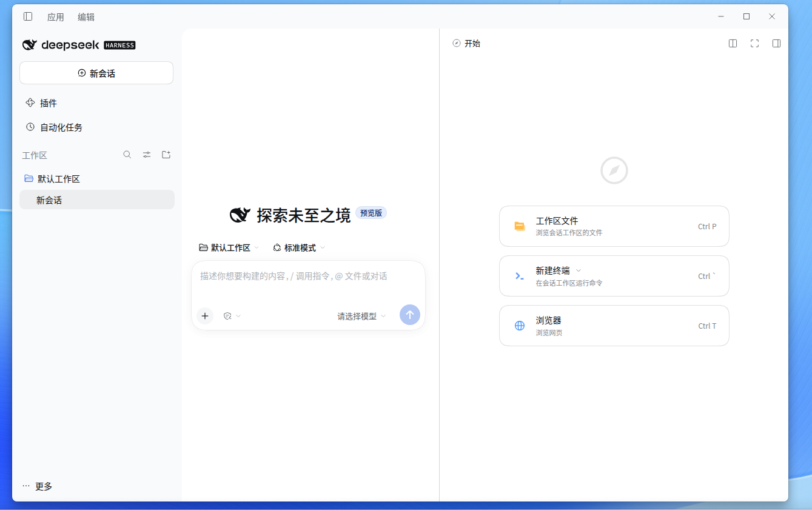
Task: Open the 编辑 menu
Action: click(x=86, y=17)
